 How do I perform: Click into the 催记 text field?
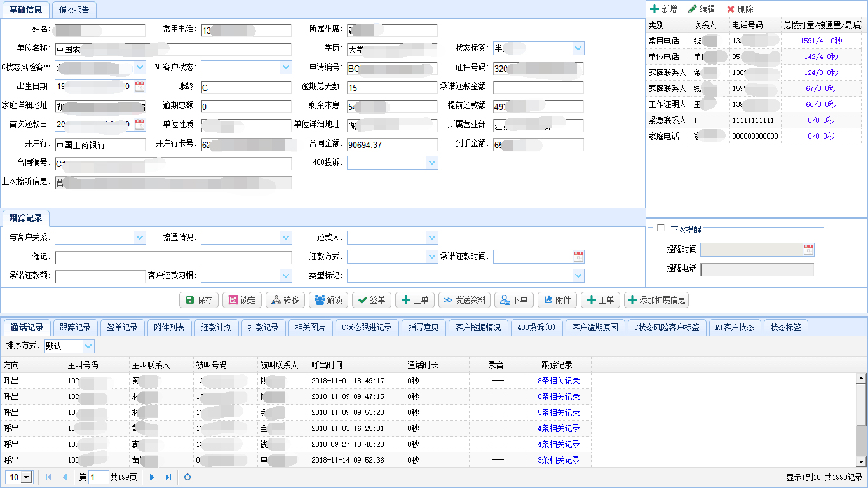pos(173,257)
